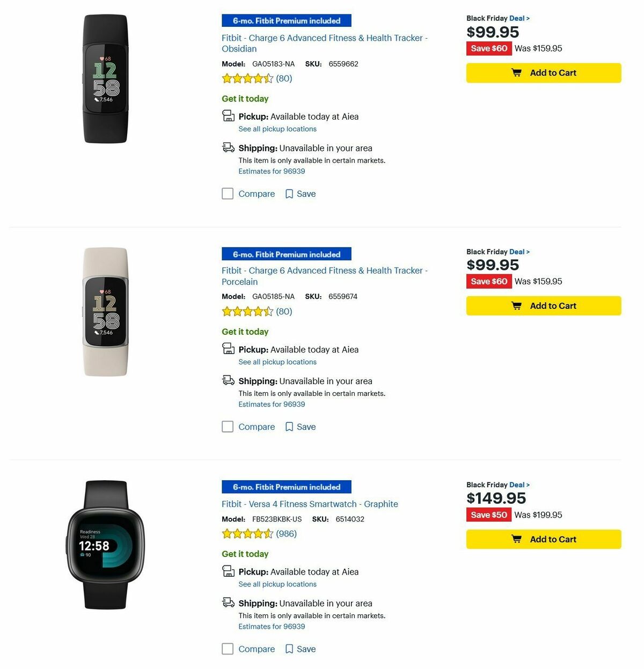Viewport: 644px width, 669px height.
Task: Open shipping estimates for 96939 on Versa 4
Action: [x=272, y=626]
